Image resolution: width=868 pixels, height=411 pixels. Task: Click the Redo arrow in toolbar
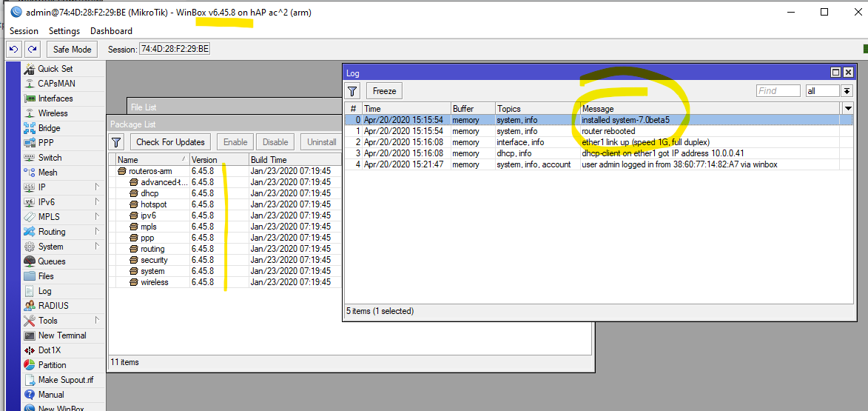(x=32, y=49)
